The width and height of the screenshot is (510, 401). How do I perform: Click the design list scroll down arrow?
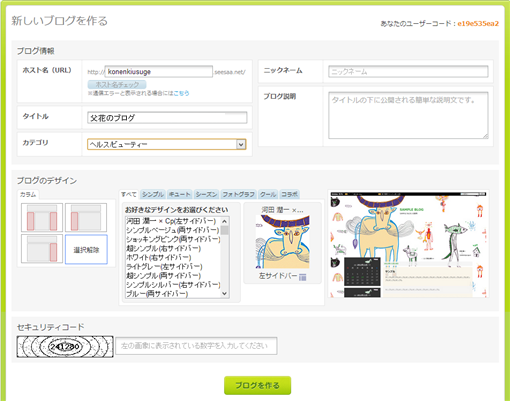pyautogui.click(x=225, y=293)
